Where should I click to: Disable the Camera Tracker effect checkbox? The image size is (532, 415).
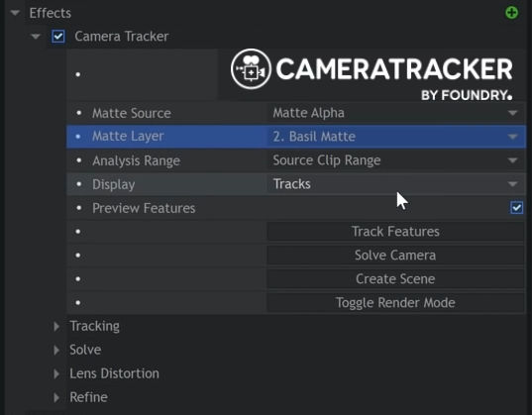pos(58,37)
